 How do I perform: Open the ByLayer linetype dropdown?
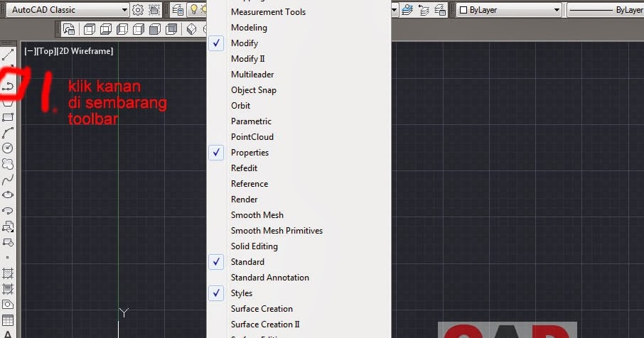(606, 10)
